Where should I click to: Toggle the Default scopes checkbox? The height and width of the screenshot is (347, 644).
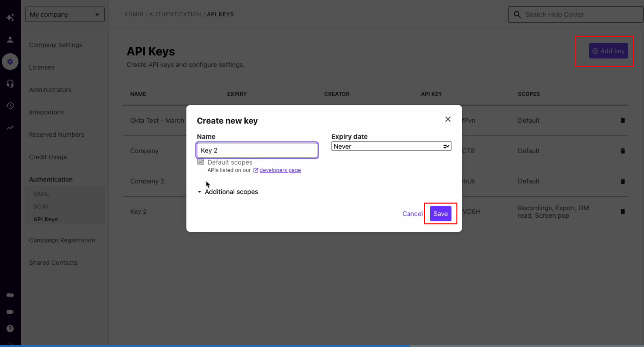point(201,162)
